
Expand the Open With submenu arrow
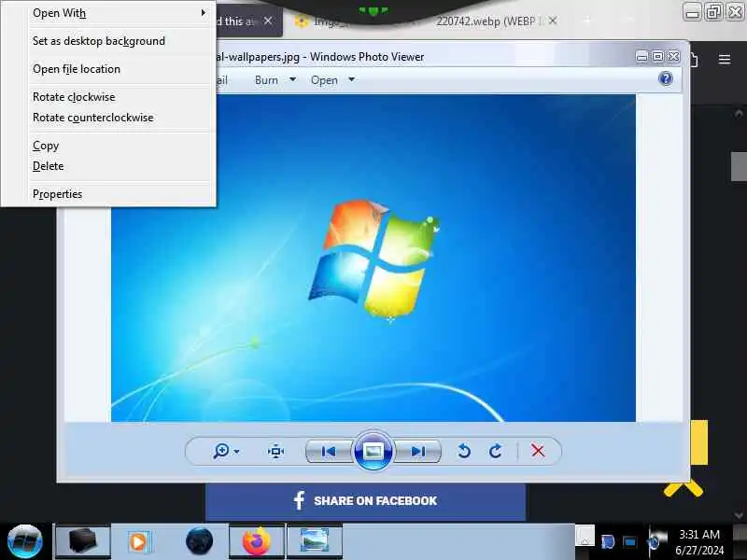click(204, 13)
